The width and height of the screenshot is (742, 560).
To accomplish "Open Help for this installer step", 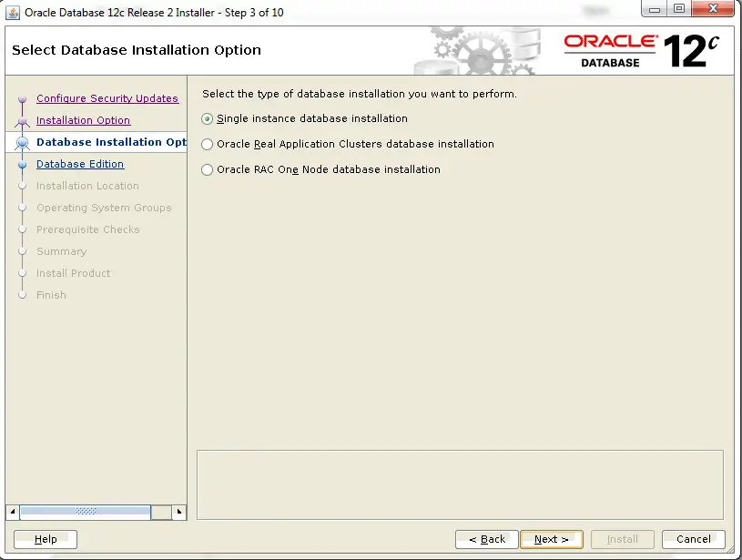I will tap(46, 539).
